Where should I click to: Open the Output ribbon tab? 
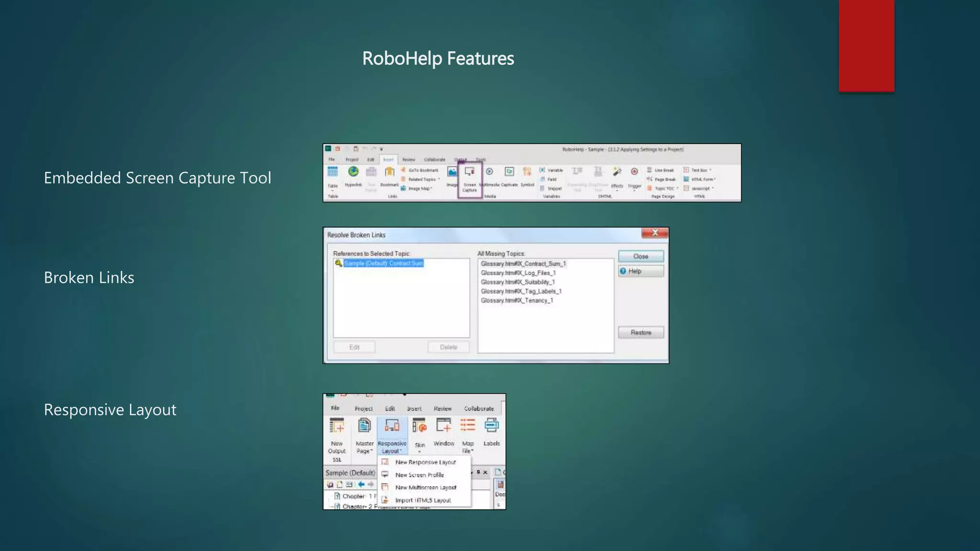click(460, 160)
